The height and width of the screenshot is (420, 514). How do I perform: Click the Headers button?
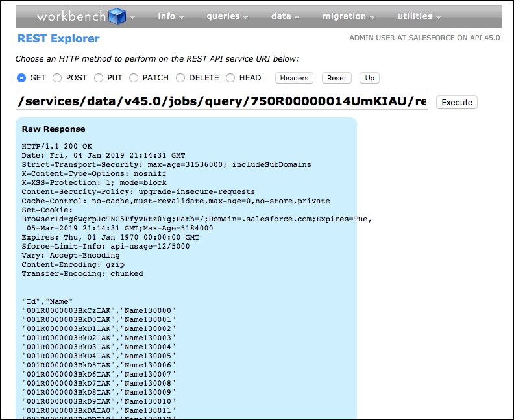[294, 78]
